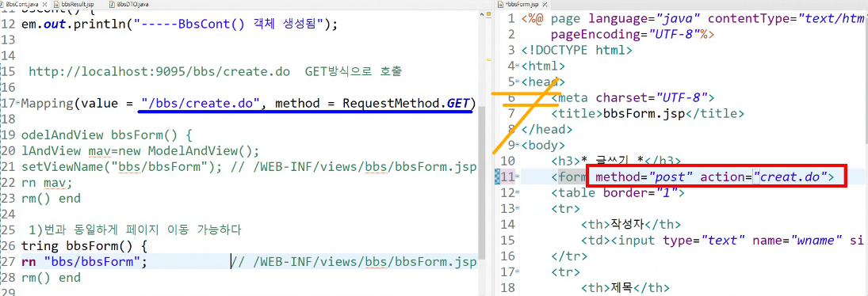The width and height of the screenshot is (868, 296).
Task: Click the <th>제목</th> line
Action: coord(625,288)
